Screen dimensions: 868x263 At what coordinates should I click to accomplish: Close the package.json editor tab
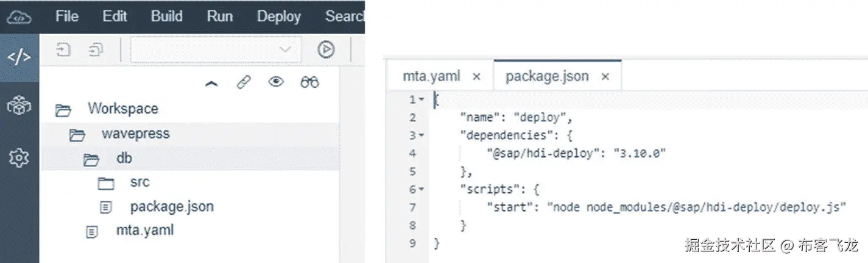[605, 77]
